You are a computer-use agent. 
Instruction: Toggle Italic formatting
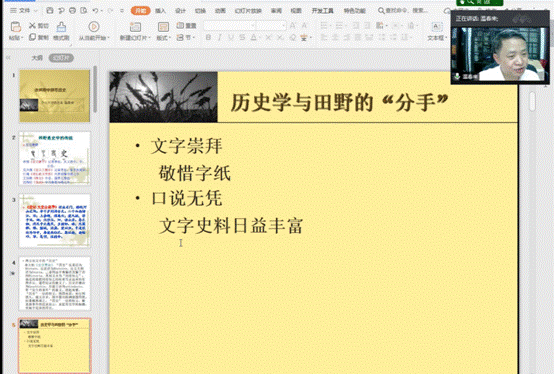[x=219, y=37]
